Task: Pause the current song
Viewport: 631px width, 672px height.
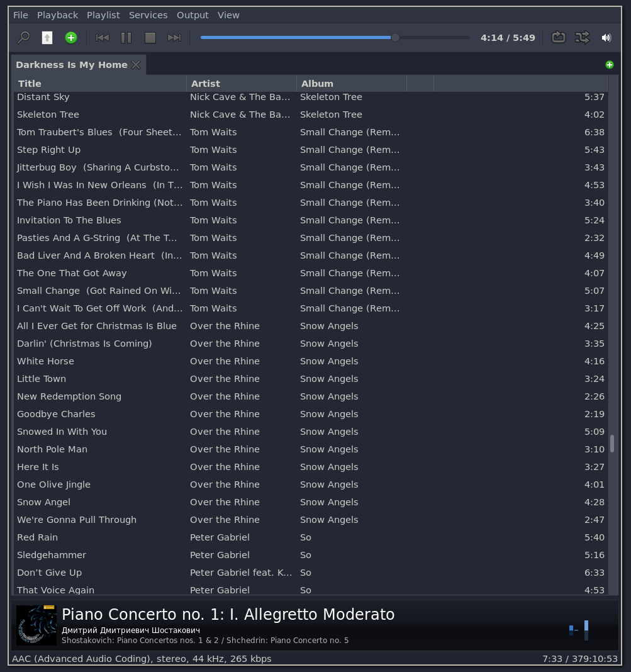Action: [x=126, y=38]
